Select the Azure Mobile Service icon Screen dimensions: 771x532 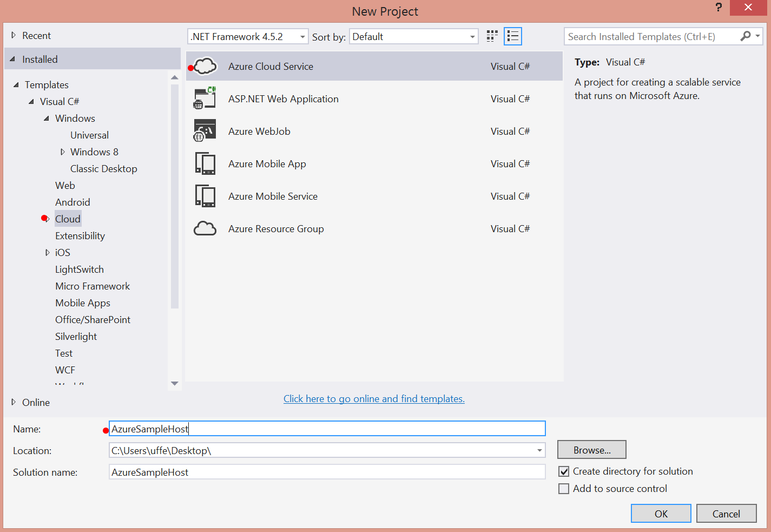coord(205,196)
